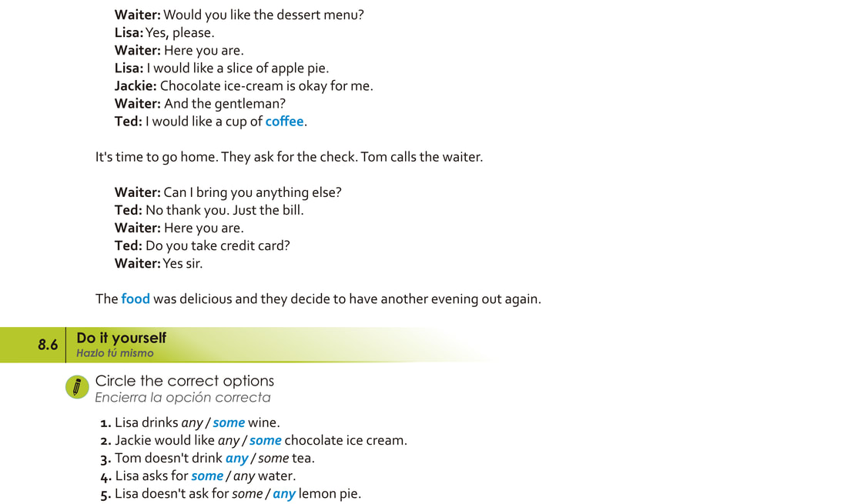Select "some" in the Lisa asks for water sentence
Image resolution: width=847 pixels, height=504 pixels.
pos(207,476)
